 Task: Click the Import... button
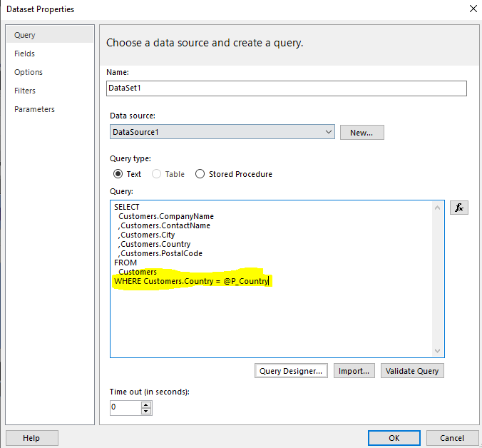click(x=354, y=371)
